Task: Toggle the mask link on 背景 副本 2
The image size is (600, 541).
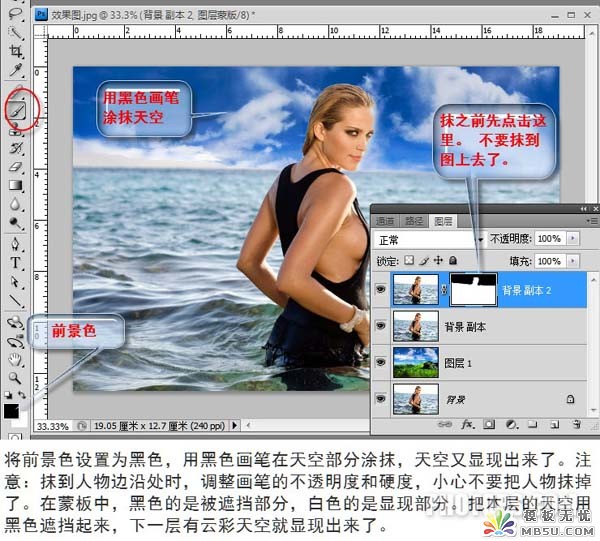Action: 444,290
